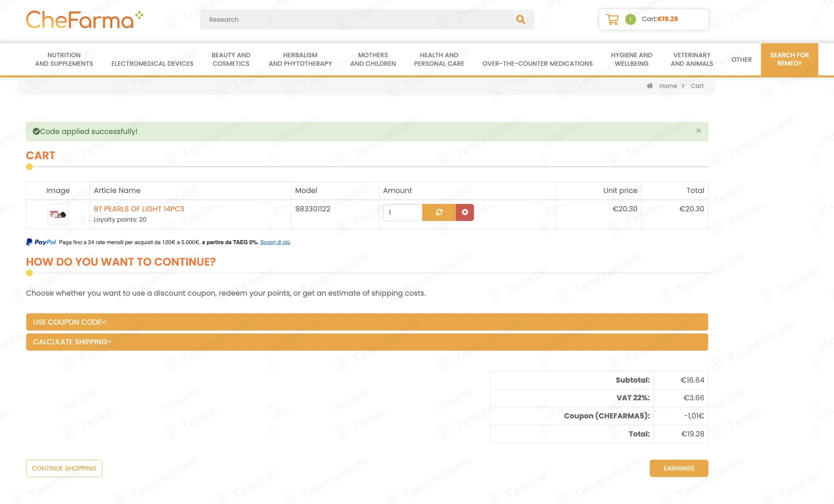Click model number 983301122

point(313,209)
